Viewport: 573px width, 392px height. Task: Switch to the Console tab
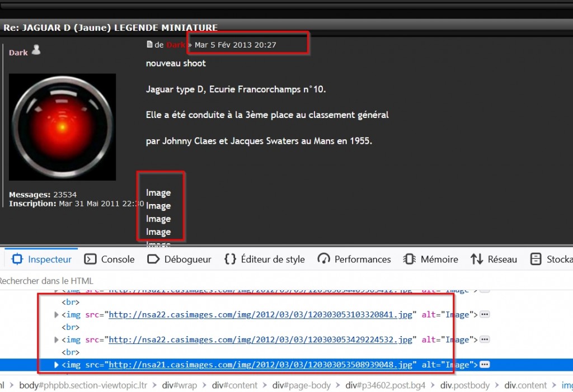109,259
